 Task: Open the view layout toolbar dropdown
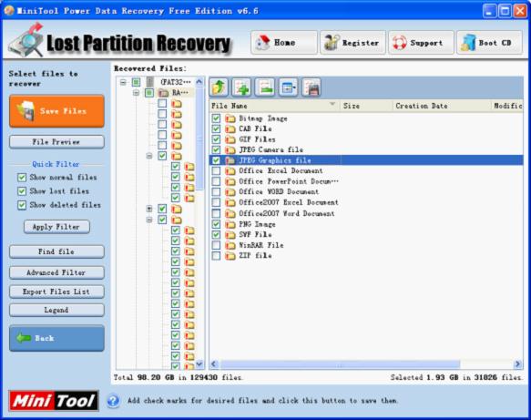pos(288,87)
